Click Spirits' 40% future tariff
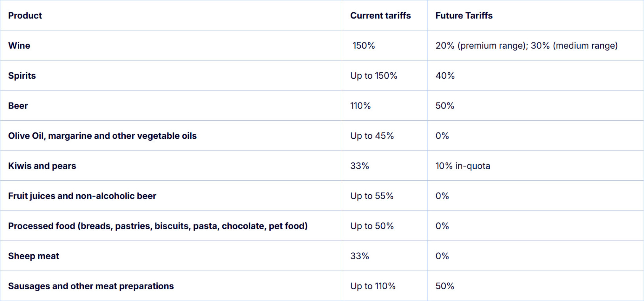The height and width of the screenshot is (301, 644). (x=445, y=76)
